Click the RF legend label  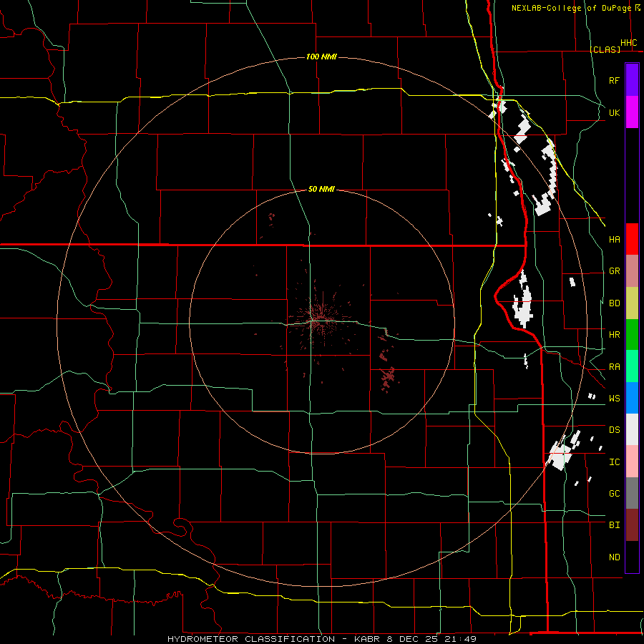click(614, 80)
